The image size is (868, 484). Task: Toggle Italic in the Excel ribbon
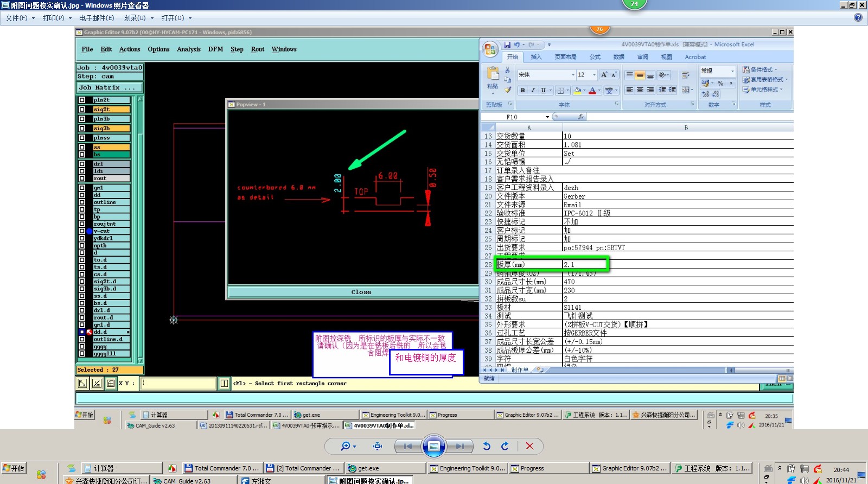pyautogui.click(x=533, y=91)
